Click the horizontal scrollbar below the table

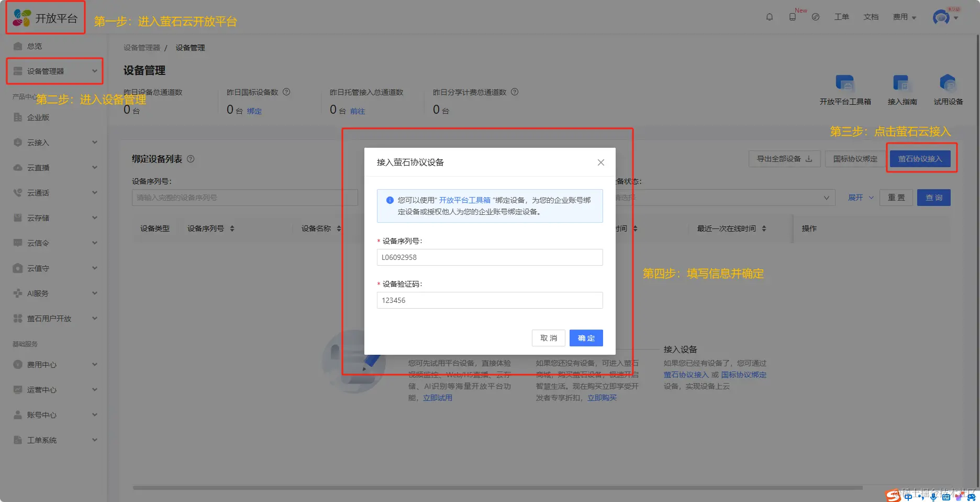(497, 488)
